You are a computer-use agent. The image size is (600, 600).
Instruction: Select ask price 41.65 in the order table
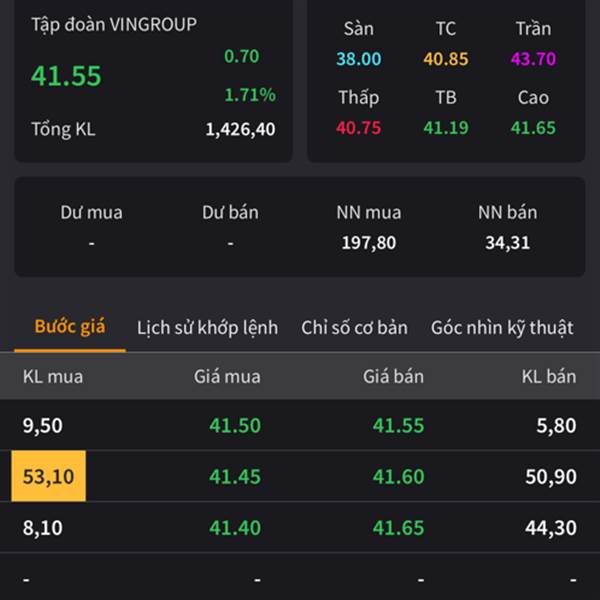pyautogui.click(x=398, y=528)
